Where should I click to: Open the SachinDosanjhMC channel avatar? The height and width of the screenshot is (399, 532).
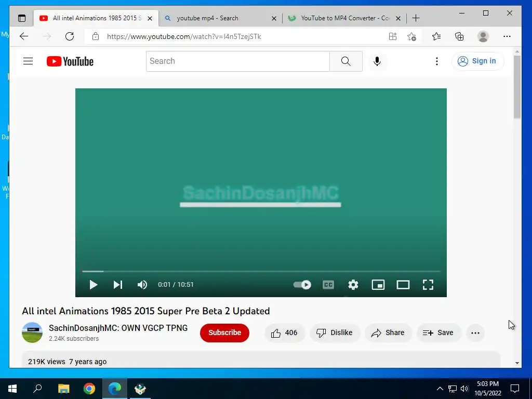[x=32, y=332]
